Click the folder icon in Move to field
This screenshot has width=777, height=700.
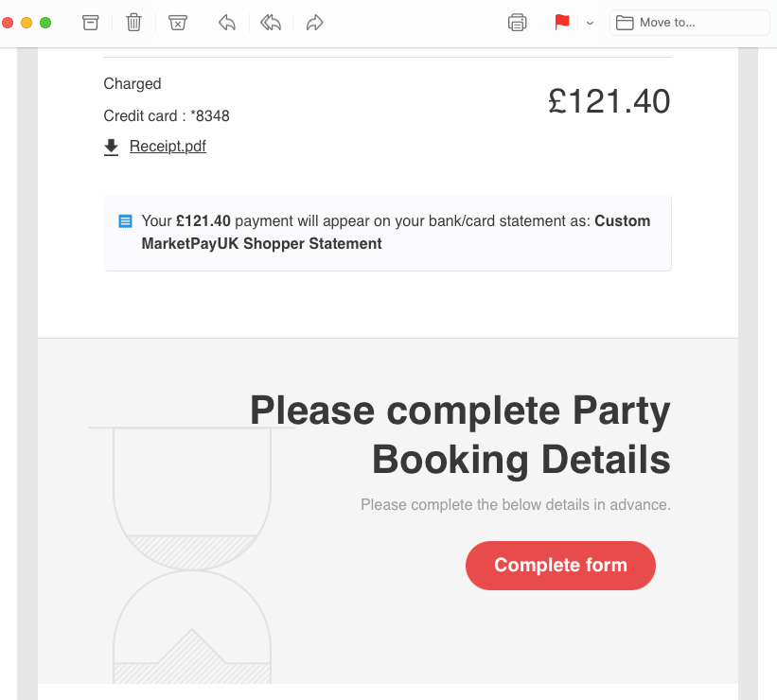(x=625, y=23)
